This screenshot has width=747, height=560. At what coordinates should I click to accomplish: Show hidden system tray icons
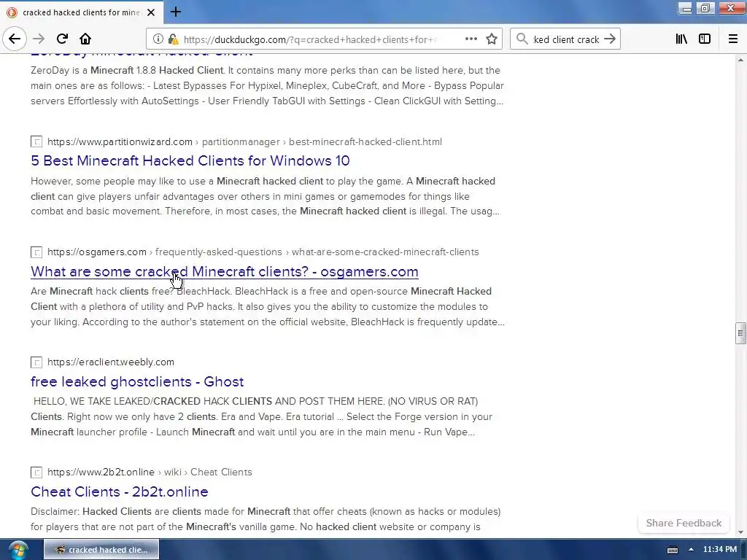click(x=691, y=550)
